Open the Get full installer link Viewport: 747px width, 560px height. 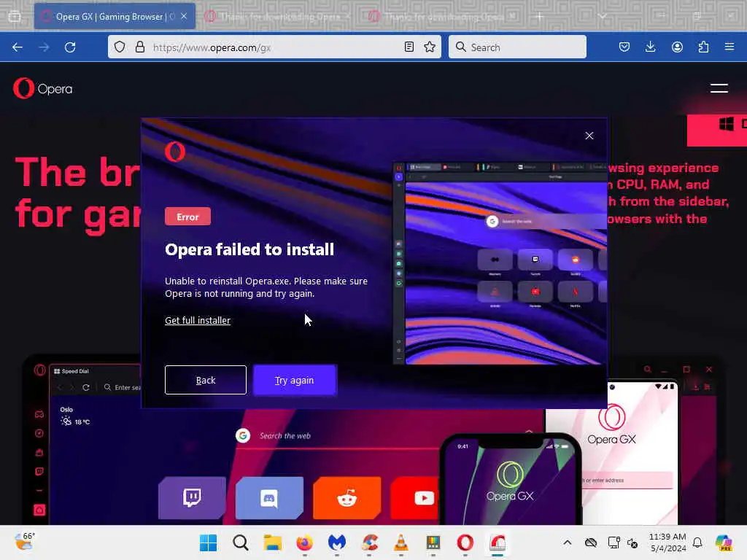click(x=198, y=321)
